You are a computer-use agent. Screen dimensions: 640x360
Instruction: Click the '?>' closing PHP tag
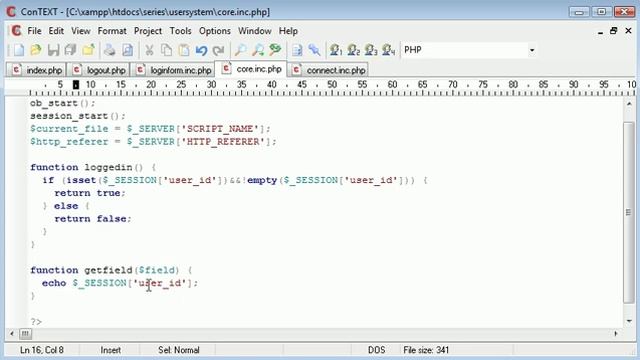click(36, 322)
